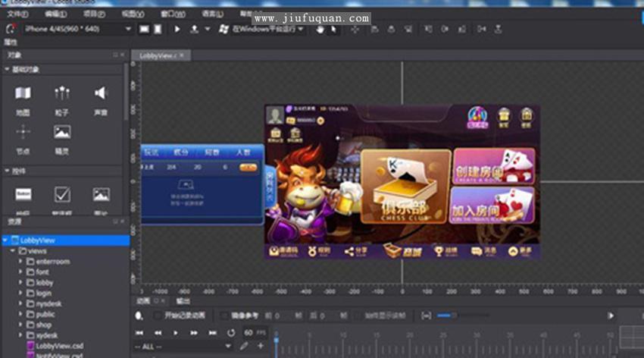The image size is (644, 358).
Task: Toggle the show-by-frame checkbox
Action: [x=358, y=316]
